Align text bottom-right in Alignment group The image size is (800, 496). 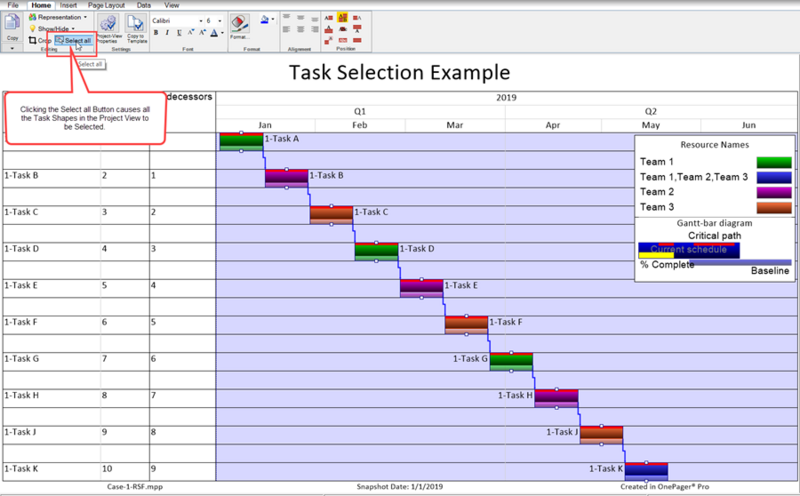[x=314, y=30]
